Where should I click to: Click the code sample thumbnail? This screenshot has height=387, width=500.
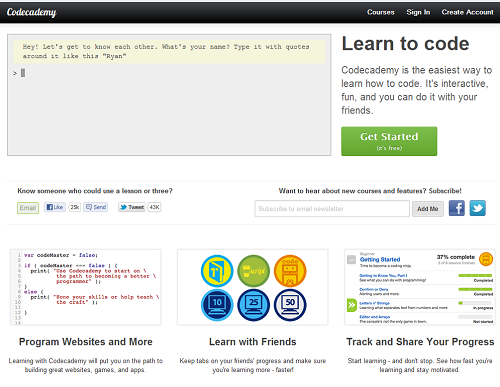click(86, 287)
